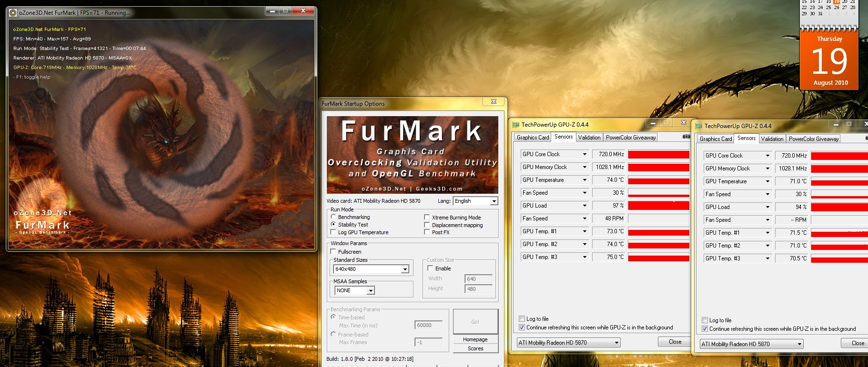The width and height of the screenshot is (868, 367).
Task: Click the 720.0 MHz value in left GPU-Z
Action: [609, 154]
